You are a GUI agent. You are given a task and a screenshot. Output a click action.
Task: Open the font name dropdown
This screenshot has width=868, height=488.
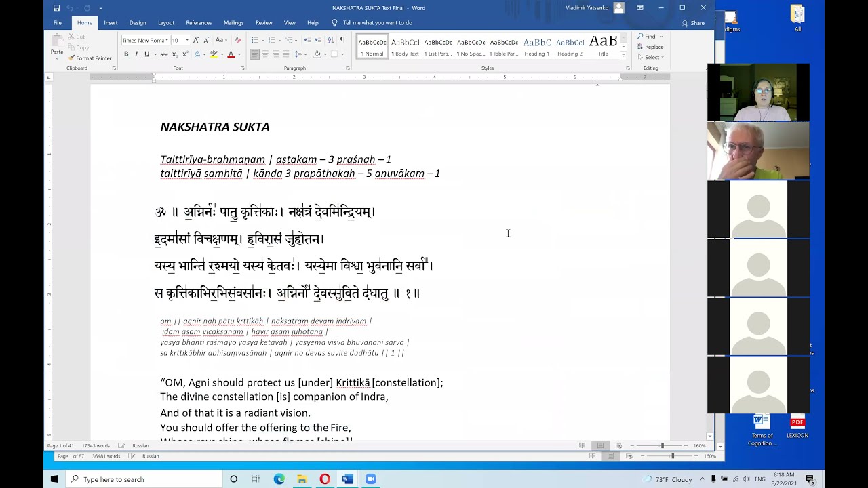(x=167, y=41)
